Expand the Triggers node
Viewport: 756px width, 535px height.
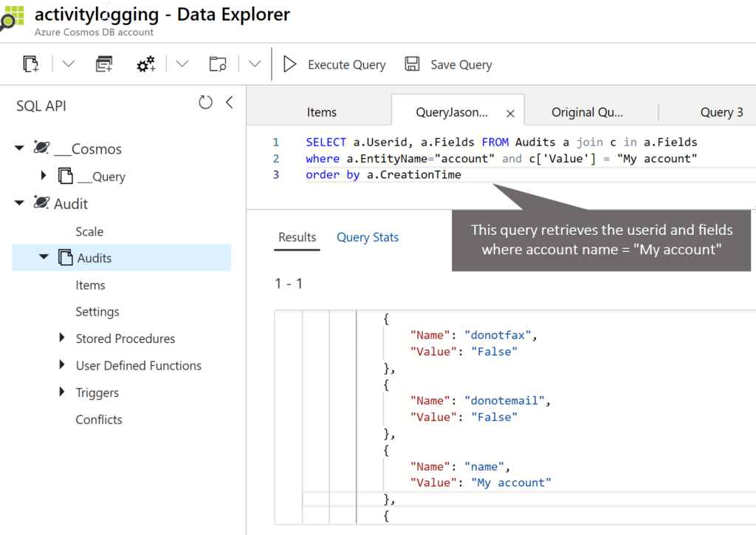tap(62, 392)
